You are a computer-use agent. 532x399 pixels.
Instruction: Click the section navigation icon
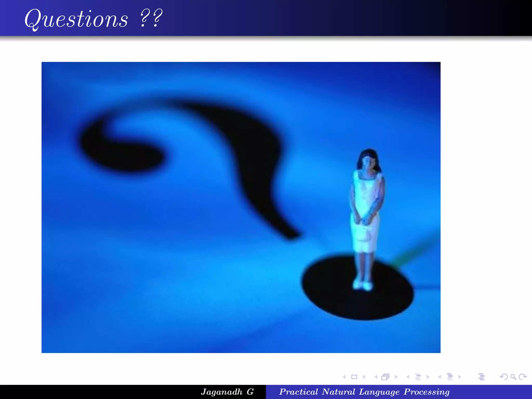pos(450,377)
